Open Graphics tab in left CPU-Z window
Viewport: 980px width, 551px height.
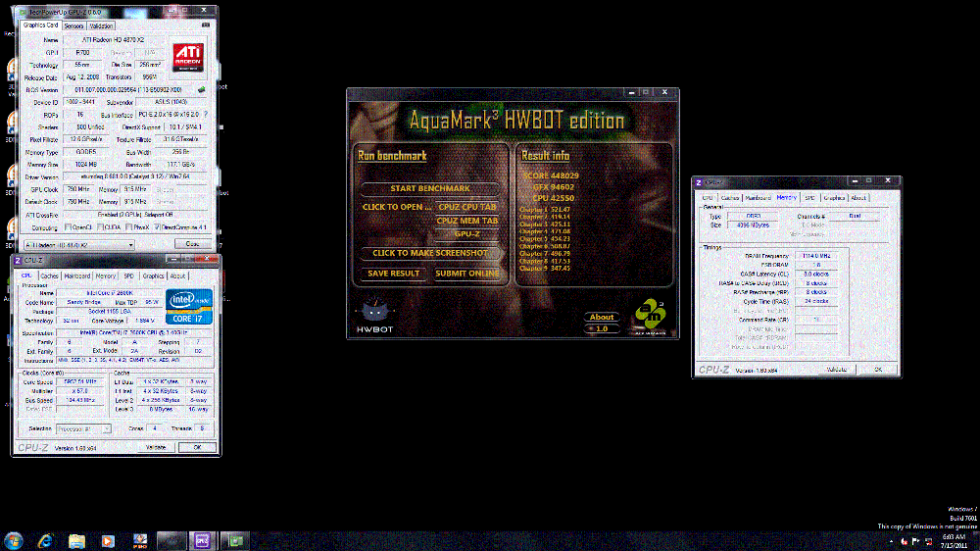point(153,275)
